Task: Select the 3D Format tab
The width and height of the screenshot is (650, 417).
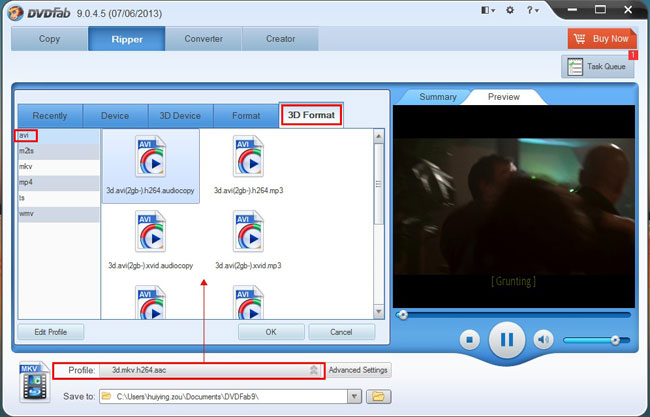Action: (x=311, y=115)
